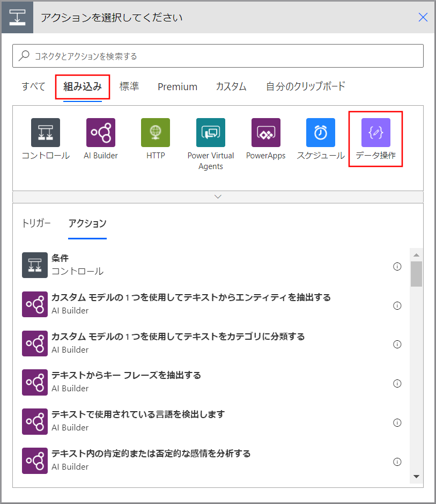Click the 条件 row control icon
This screenshot has width=436, height=504.
[35, 265]
